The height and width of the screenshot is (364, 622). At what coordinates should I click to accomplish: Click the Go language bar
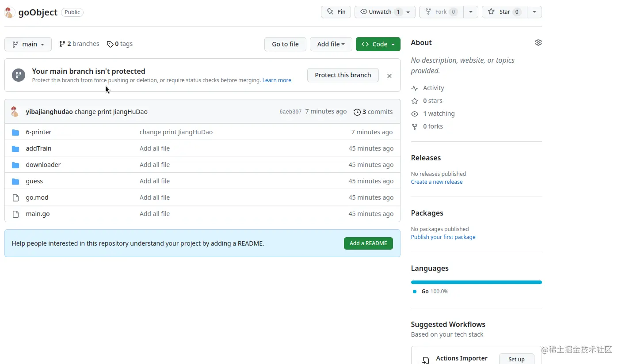[476, 282]
